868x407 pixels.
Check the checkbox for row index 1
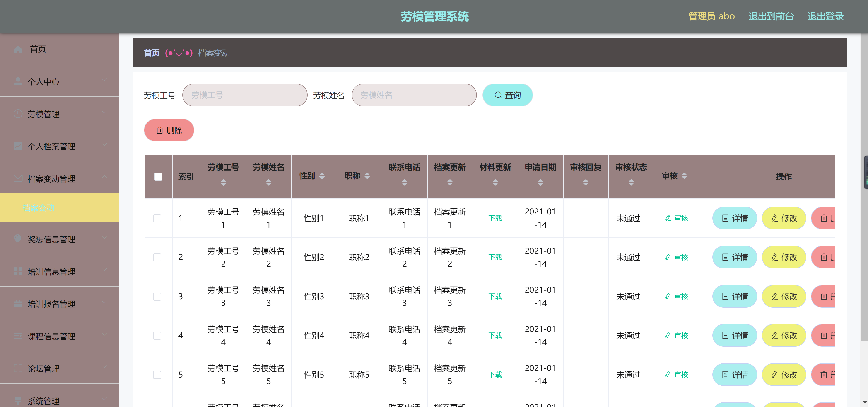click(x=157, y=219)
